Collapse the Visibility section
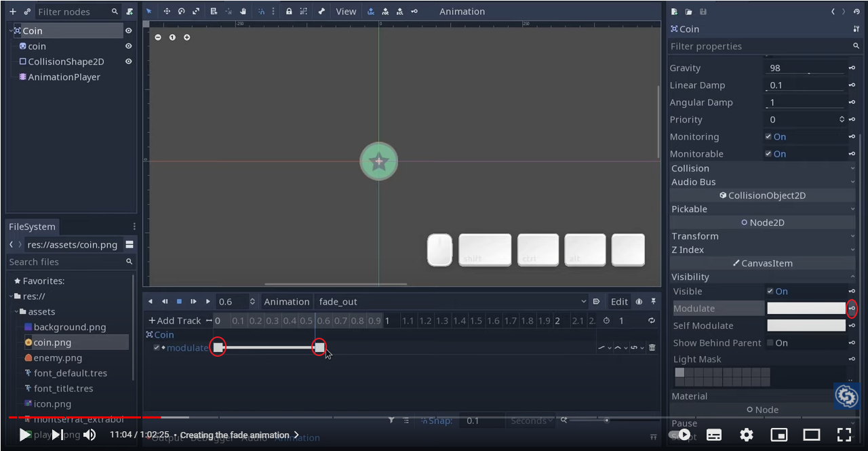 tap(763, 277)
